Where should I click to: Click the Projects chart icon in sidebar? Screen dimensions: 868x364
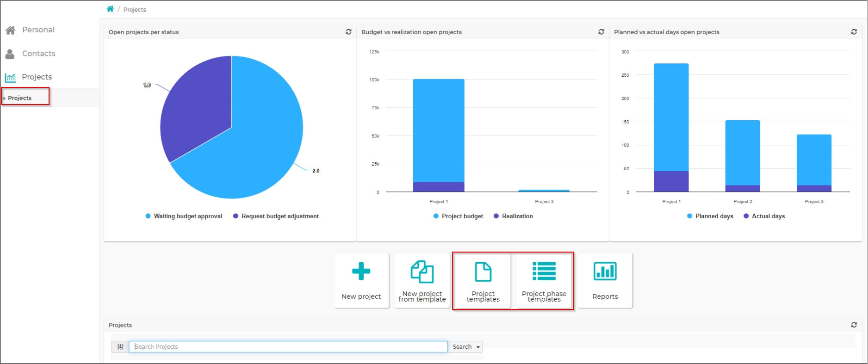pos(10,77)
